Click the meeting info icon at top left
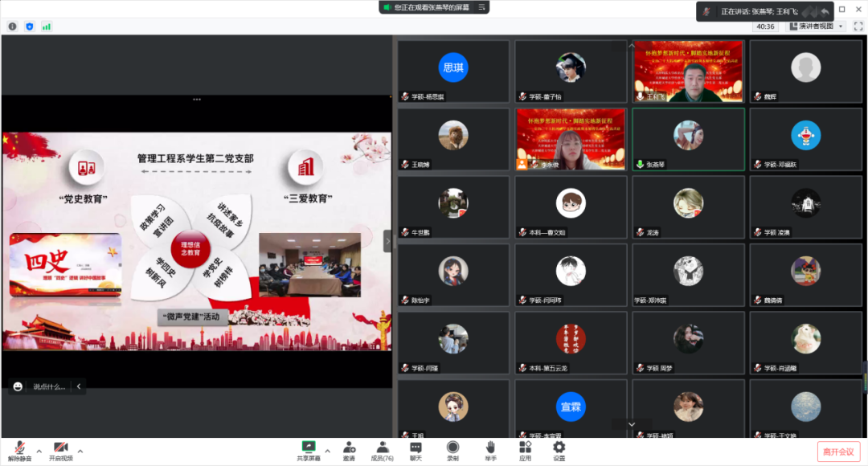 tap(12, 27)
